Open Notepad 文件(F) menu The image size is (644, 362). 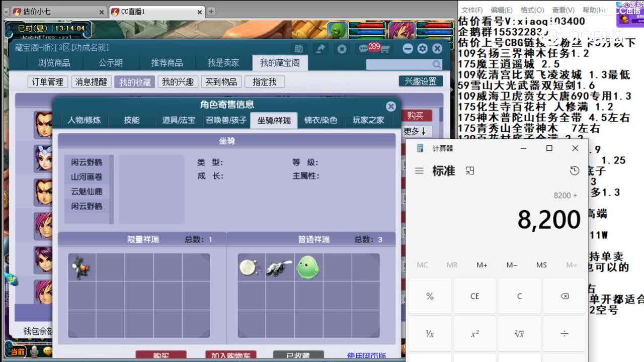(x=472, y=10)
